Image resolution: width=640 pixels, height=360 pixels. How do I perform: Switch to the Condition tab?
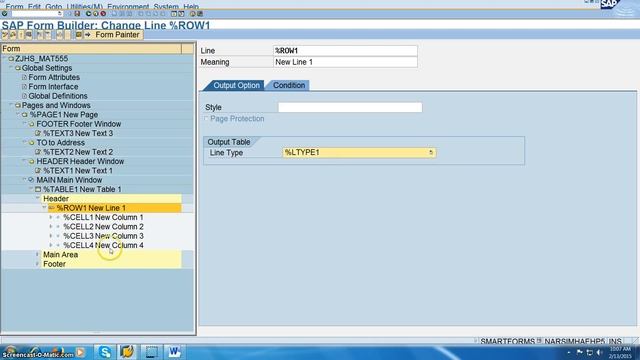(289, 85)
